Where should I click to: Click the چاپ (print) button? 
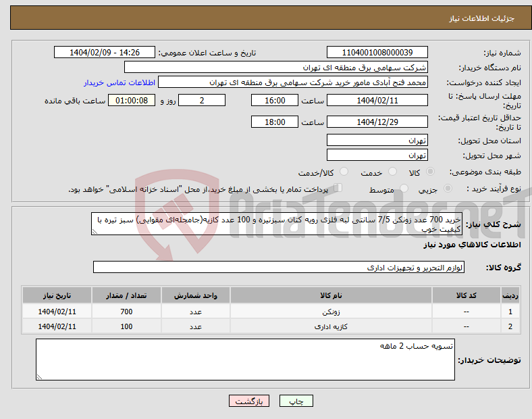coord(296,401)
